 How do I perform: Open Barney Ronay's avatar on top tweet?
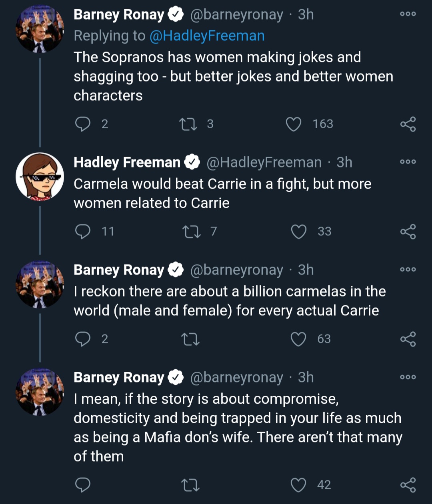coord(40,29)
